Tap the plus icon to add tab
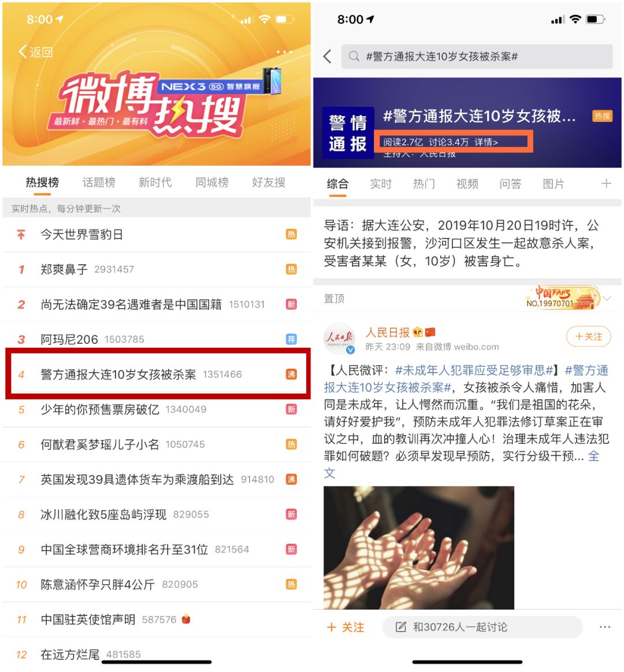Image resolution: width=624 pixels, height=672 pixels. tap(606, 184)
